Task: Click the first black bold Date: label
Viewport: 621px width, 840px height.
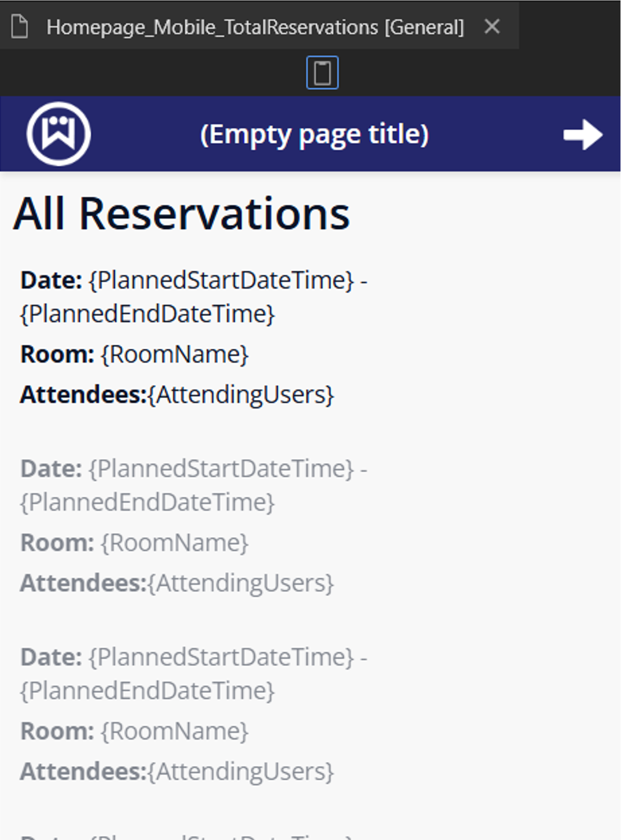Action: point(51,280)
